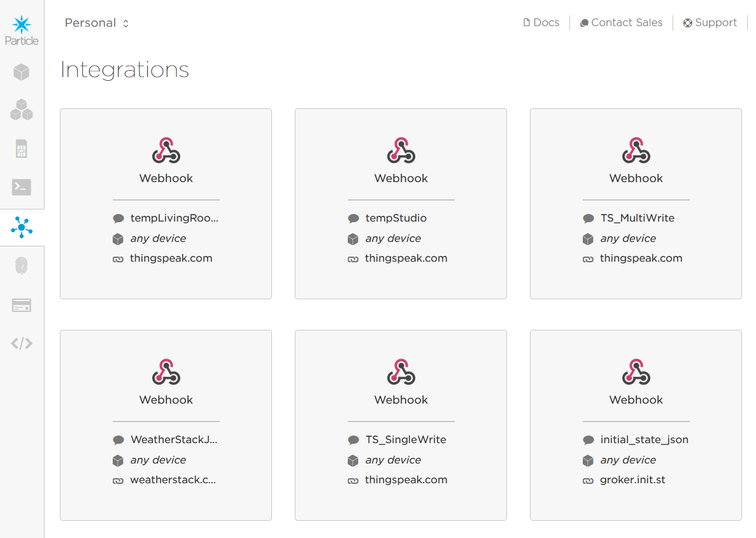The height and width of the screenshot is (538, 756).
Task: Select the TS_MultiWrite event name
Action: (x=637, y=218)
